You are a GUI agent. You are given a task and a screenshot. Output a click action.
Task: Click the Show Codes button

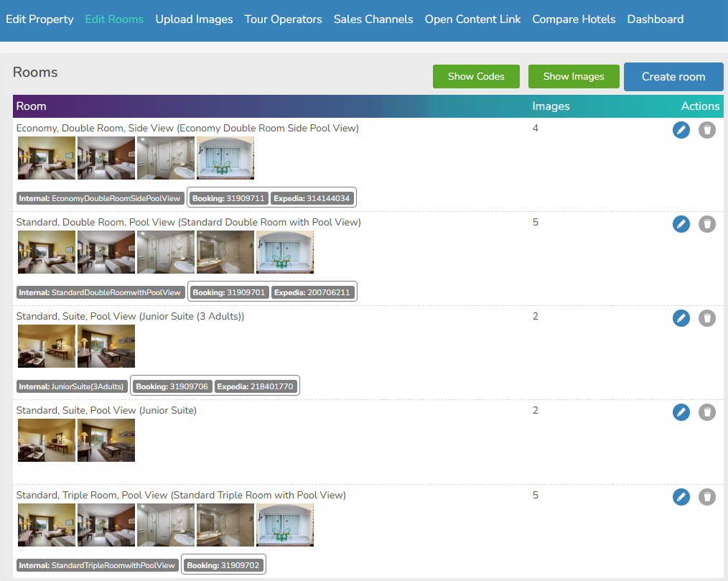(x=476, y=76)
